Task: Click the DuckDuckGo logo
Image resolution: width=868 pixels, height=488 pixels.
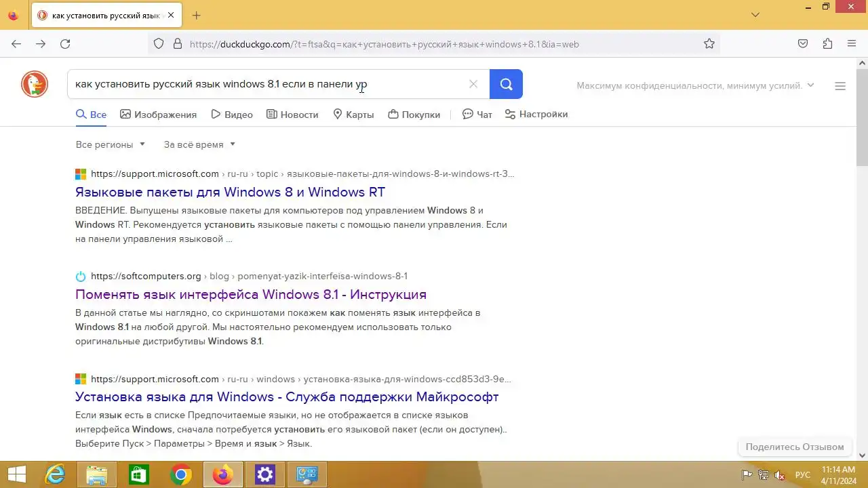Action: tap(34, 85)
